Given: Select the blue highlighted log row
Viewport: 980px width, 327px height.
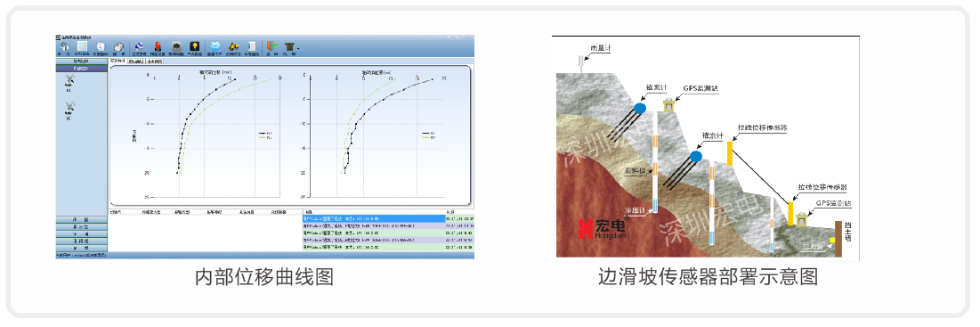Looking at the screenshot, I should (x=388, y=219).
